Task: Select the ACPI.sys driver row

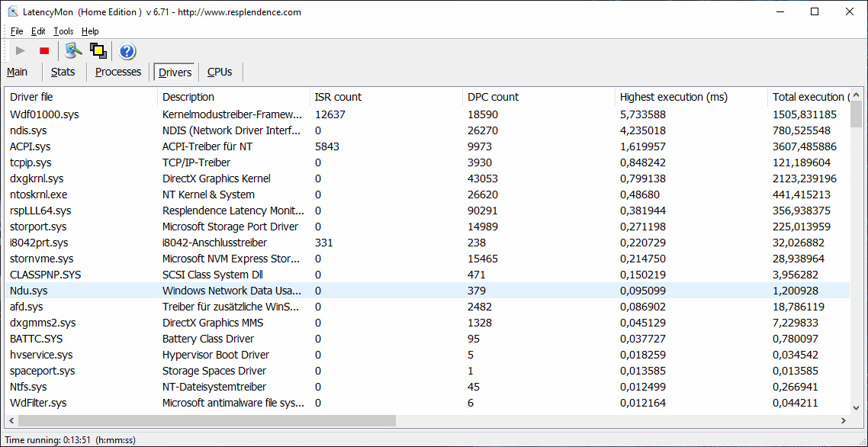Action: pos(427,146)
